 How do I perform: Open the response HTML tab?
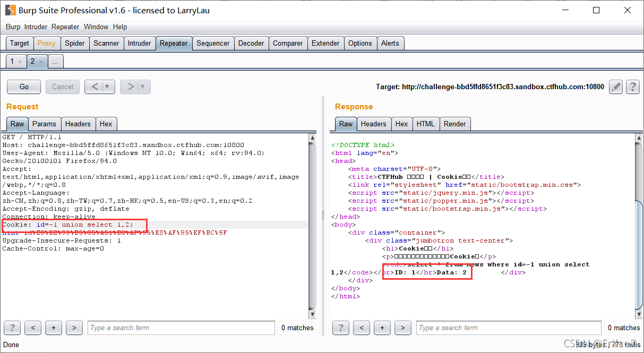tap(426, 124)
